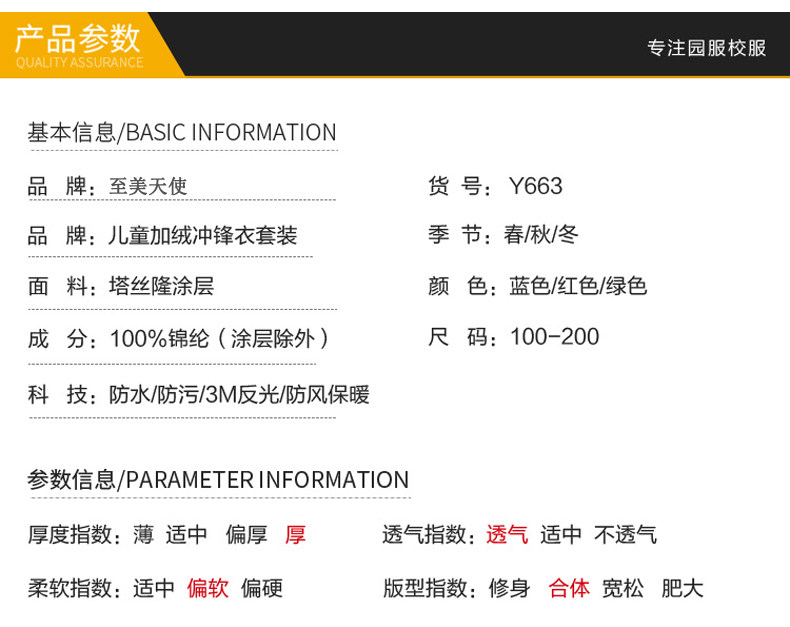Click the composition 100%锦纶 text
790x627 pixels.
point(159,338)
